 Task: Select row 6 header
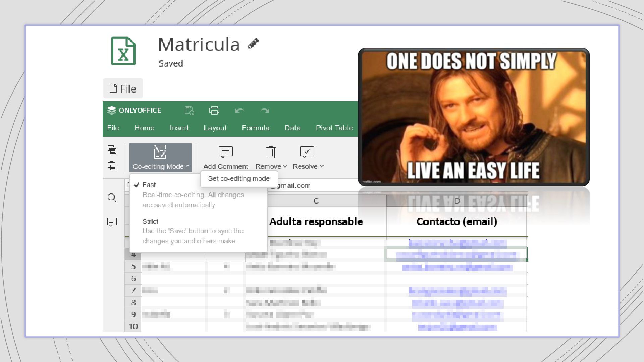tap(133, 279)
